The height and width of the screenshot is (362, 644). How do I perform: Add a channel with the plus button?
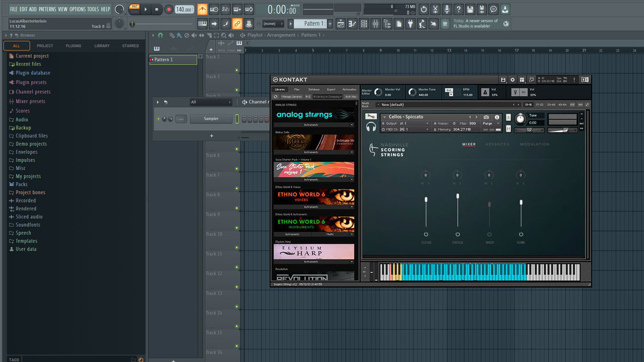212,136
